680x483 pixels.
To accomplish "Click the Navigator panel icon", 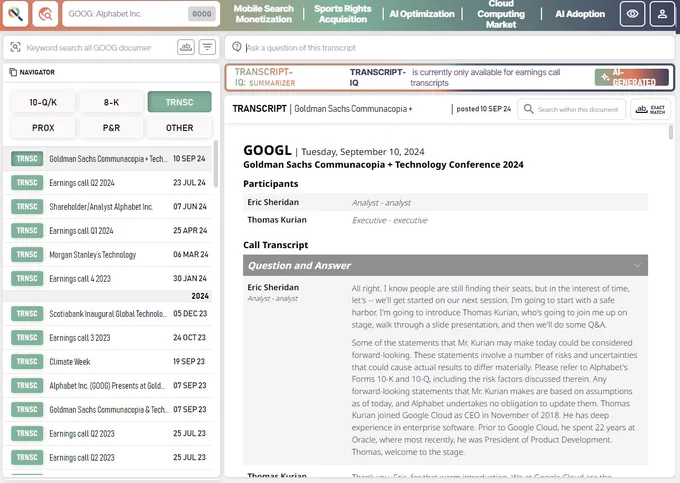I will tap(13, 72).
